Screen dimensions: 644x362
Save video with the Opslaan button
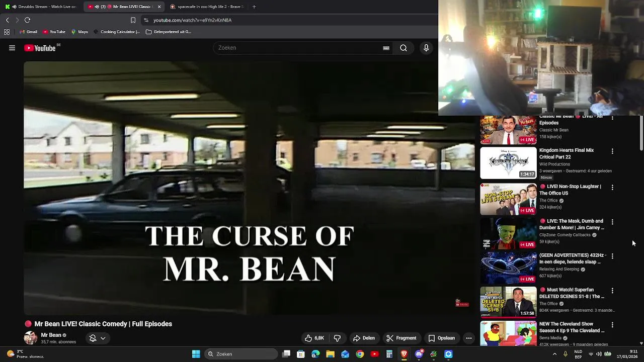tap(441, 338)
